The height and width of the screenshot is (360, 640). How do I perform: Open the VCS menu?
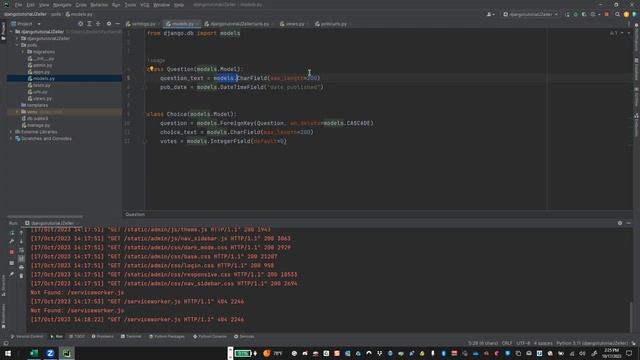145,5
